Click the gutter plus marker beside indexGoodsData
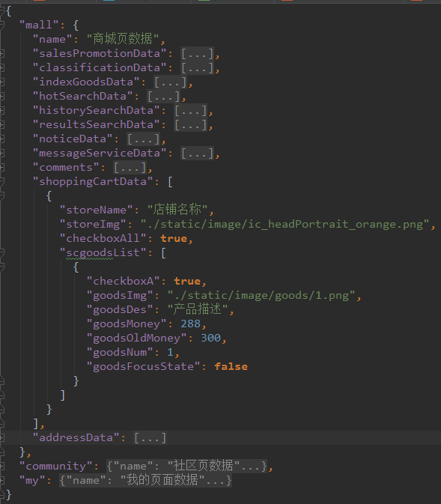 click(x=2, y=82)
